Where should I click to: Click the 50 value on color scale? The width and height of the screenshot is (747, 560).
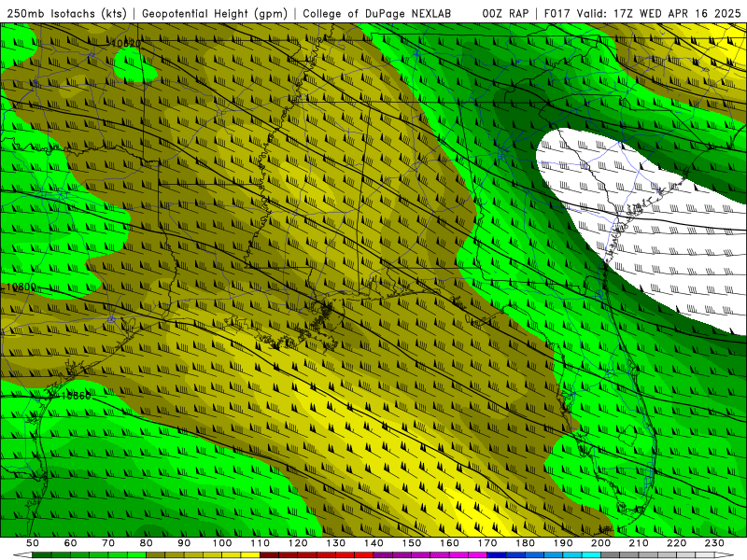(x=32, y=543)
